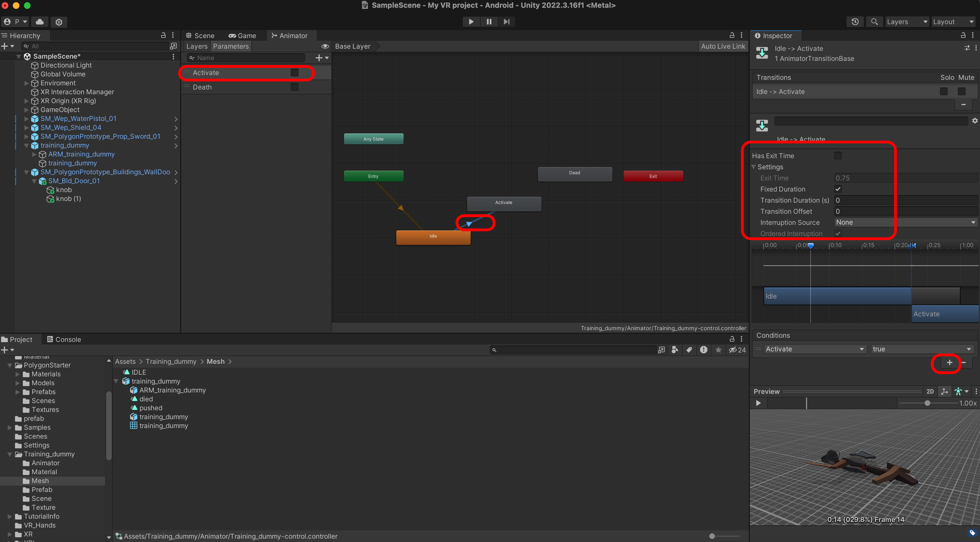
Task: Open Unity Cloud services icon
Action: 39,22
